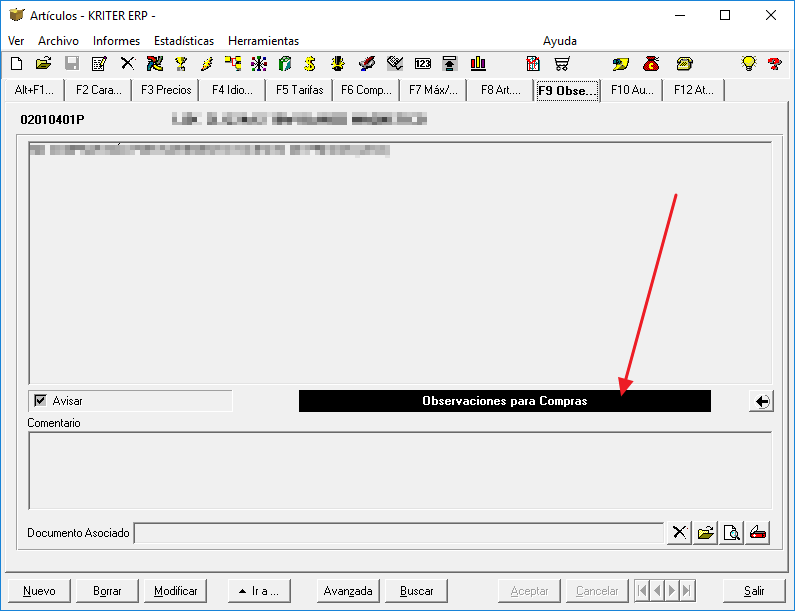Toggle the Avisar checkbox
Viewport: 795px width, 611px height.
(x=40, y=401)
